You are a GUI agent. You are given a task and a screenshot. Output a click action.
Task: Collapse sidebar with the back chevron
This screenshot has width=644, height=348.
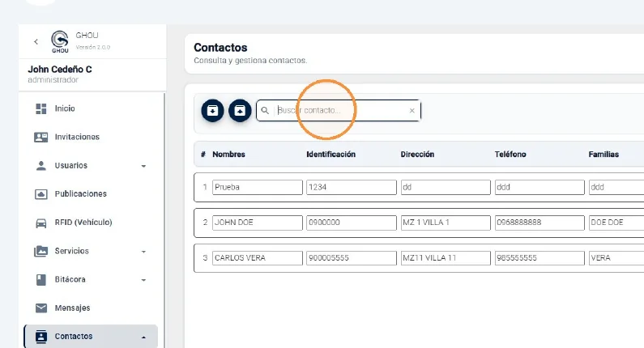tap(36, 41)
